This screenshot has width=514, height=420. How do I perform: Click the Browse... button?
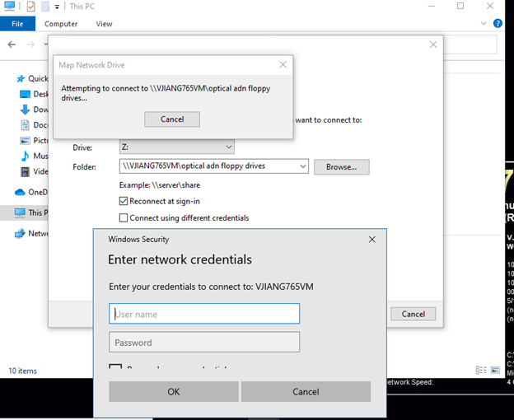coord(342,167)
